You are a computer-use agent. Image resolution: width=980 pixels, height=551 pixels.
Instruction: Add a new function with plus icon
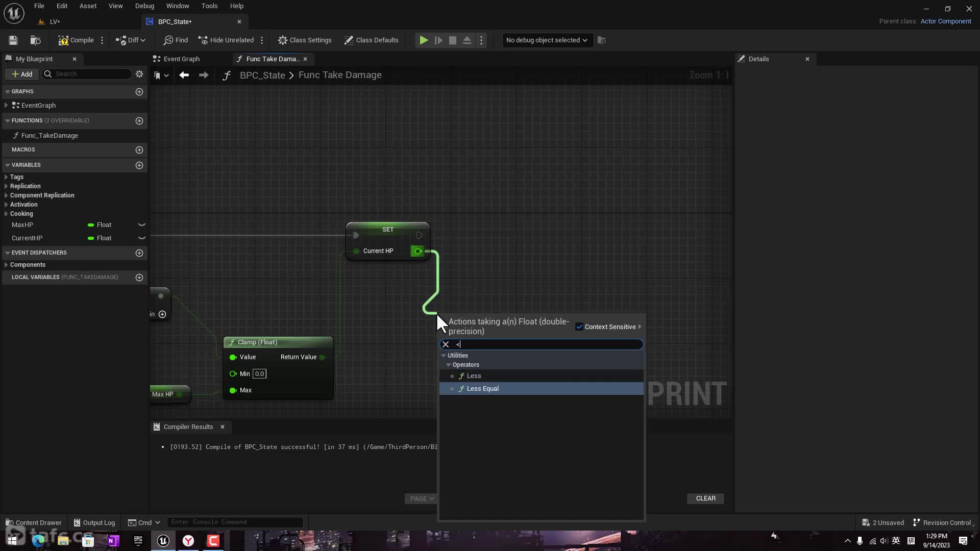click(x=139, y=121)
